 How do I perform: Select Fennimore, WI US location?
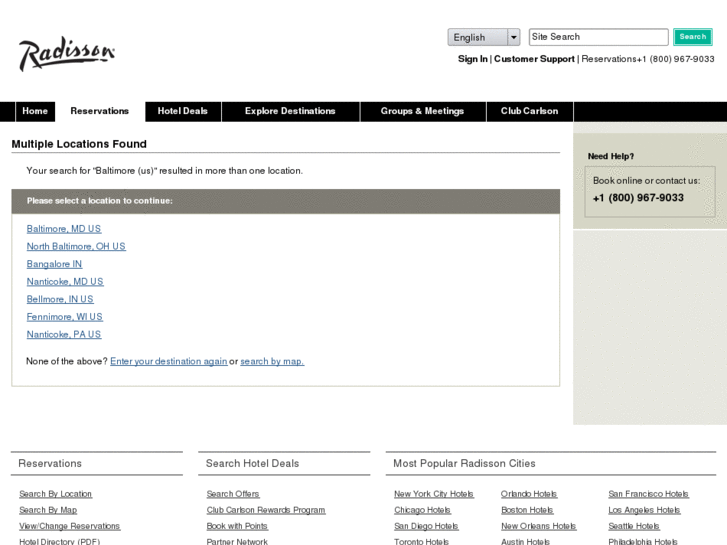point(64,317)
